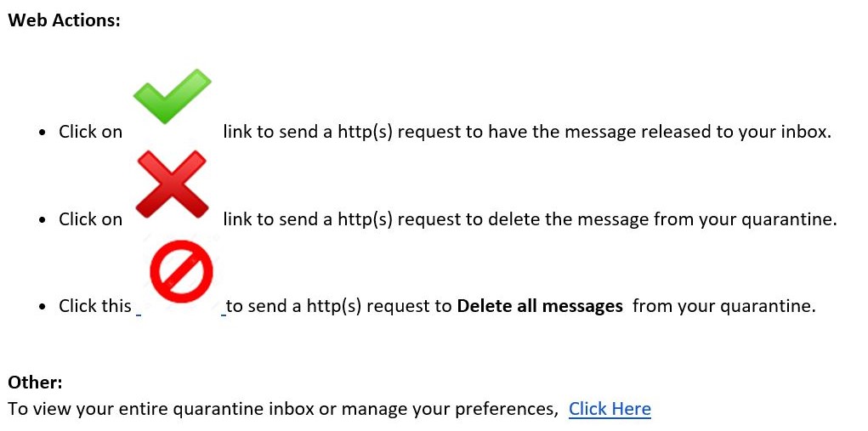The width and height of the screenshot is (868, 431).
Task: Click the red prohibition Delete all icon
Action: (x=181, y=271)
